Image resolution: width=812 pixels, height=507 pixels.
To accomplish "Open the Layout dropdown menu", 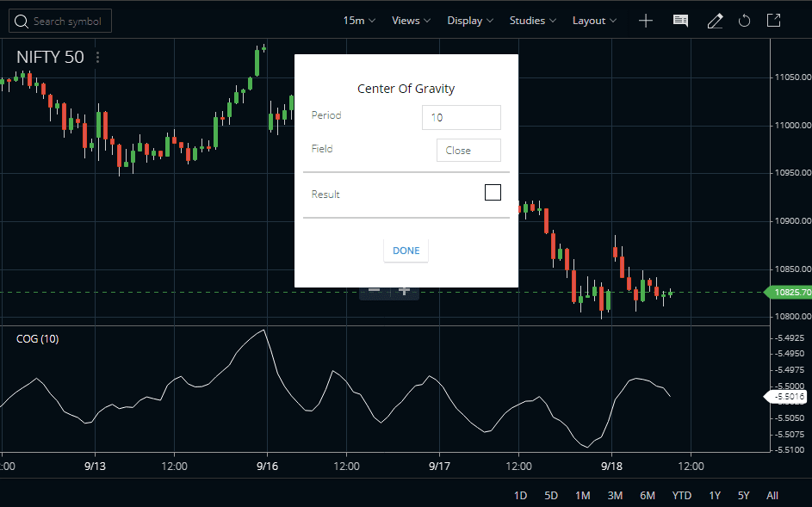I will click(594, 21).
